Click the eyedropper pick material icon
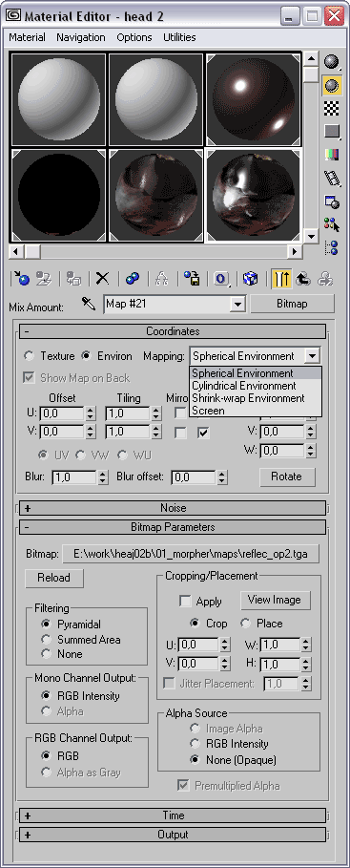Viewport: 350px width, 868px height. [89, 304]
